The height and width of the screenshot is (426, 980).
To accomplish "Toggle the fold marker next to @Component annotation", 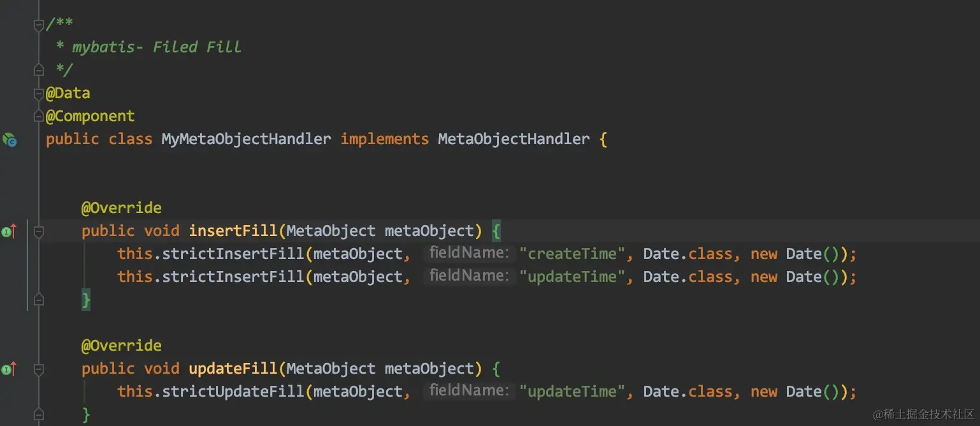I will pos(39,117).
